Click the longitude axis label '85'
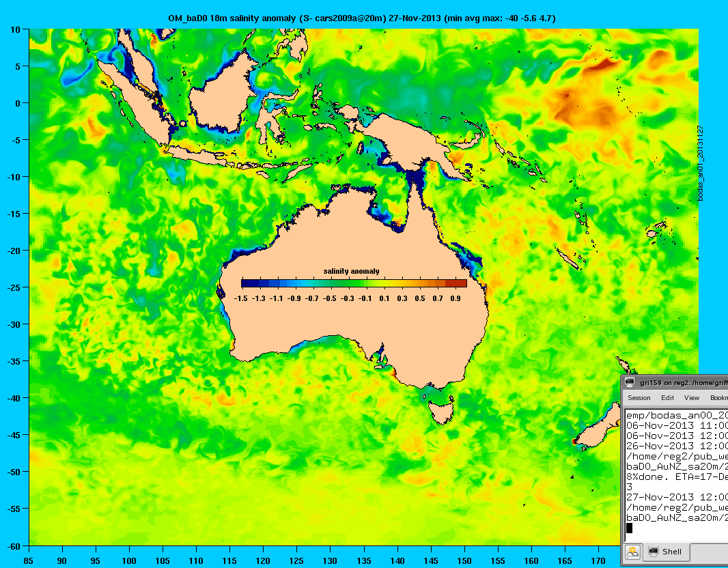 click(x=28, y=561)
